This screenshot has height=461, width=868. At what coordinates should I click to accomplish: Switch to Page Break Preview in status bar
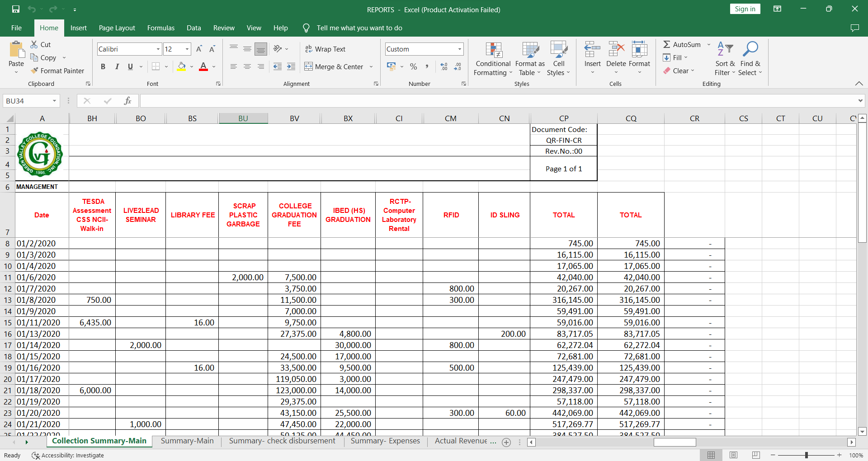click(x=755, y=455)
